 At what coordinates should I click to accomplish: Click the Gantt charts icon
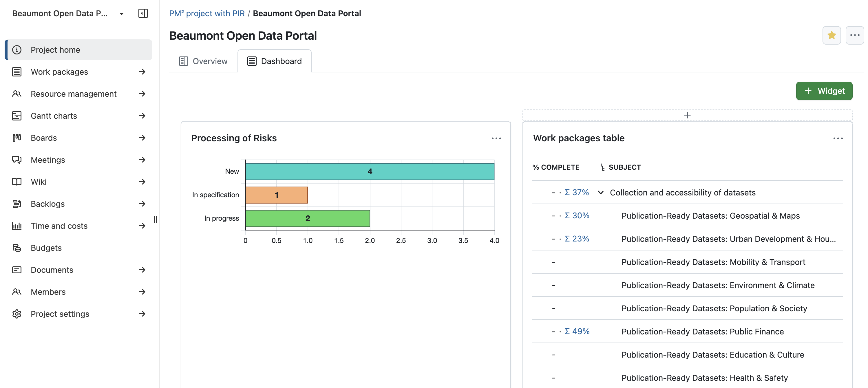point(17,116)
